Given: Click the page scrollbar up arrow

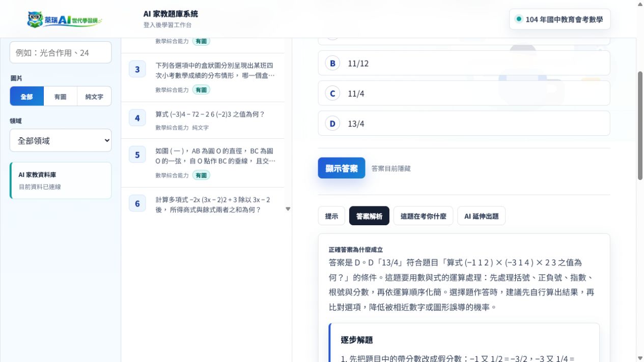Looking at the screenshot, I should click(x=640, y=4).
